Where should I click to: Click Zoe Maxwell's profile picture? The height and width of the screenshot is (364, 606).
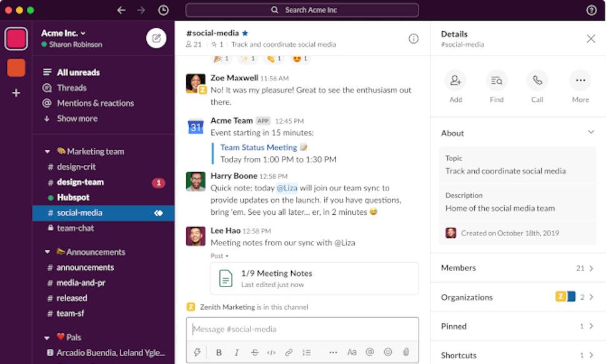(196, 84)
